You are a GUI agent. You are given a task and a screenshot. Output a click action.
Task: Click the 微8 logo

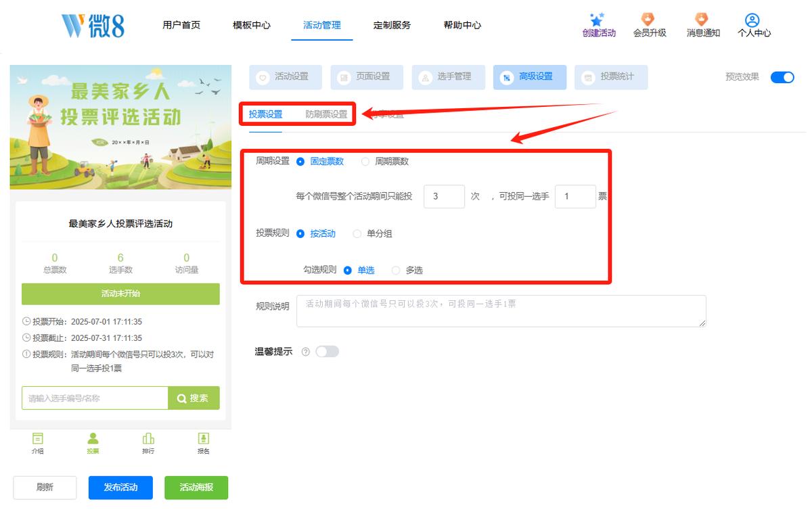(93, 26)
